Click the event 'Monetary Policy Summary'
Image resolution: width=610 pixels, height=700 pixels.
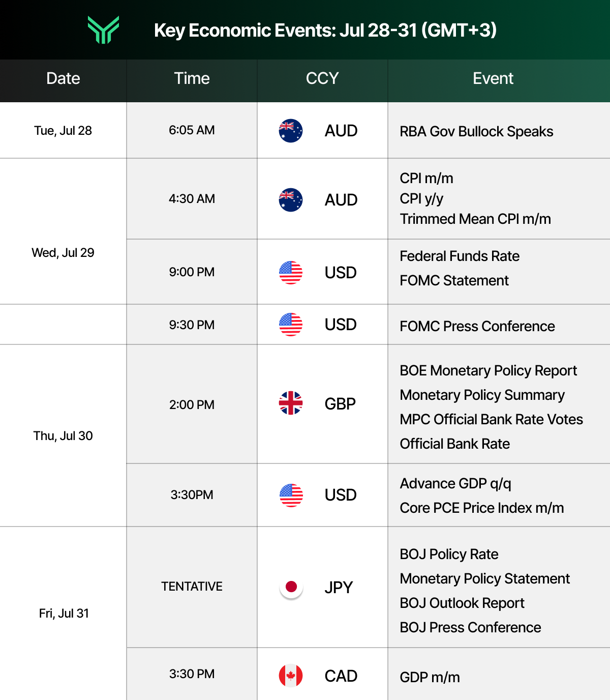[482, 395]
